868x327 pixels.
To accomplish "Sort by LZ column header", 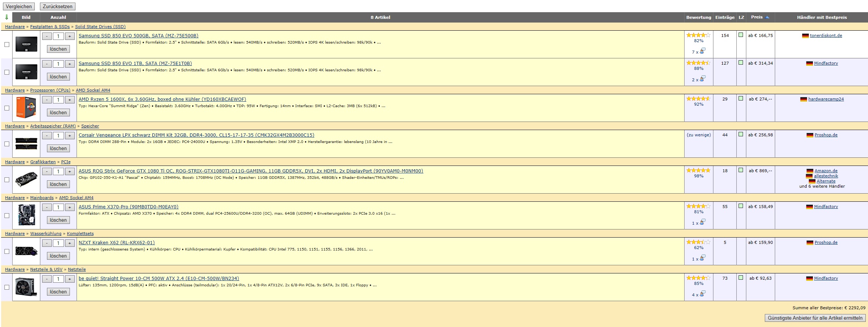I will coord(741,17).
